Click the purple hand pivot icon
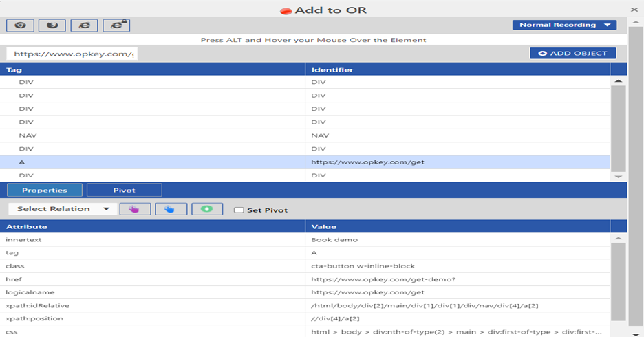 tap(135, 209)
